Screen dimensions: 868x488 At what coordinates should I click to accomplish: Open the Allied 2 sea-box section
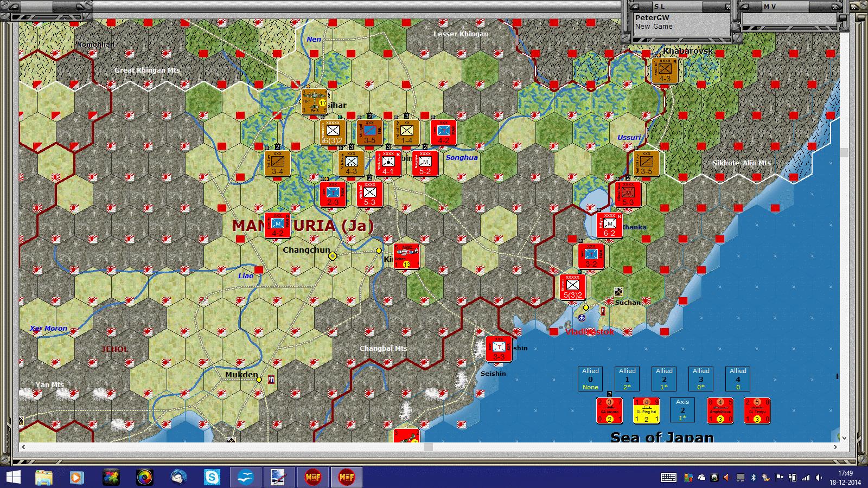pyautogui.click(x=664, y=379)
